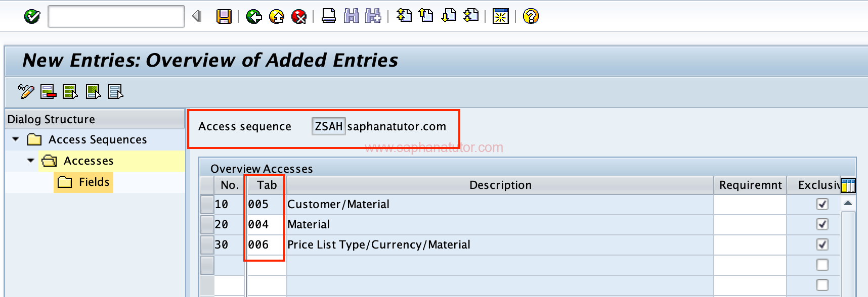Go to the Next Page icon
This screenshot has width=868, height=297.
[449, 16]
